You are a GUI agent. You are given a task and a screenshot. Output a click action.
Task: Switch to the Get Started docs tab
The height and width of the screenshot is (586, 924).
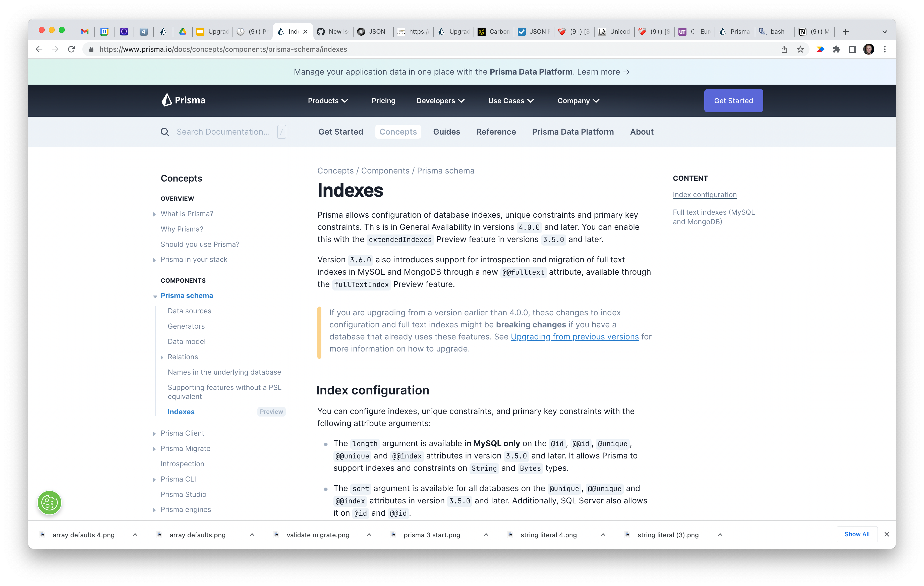coord(340,132)
